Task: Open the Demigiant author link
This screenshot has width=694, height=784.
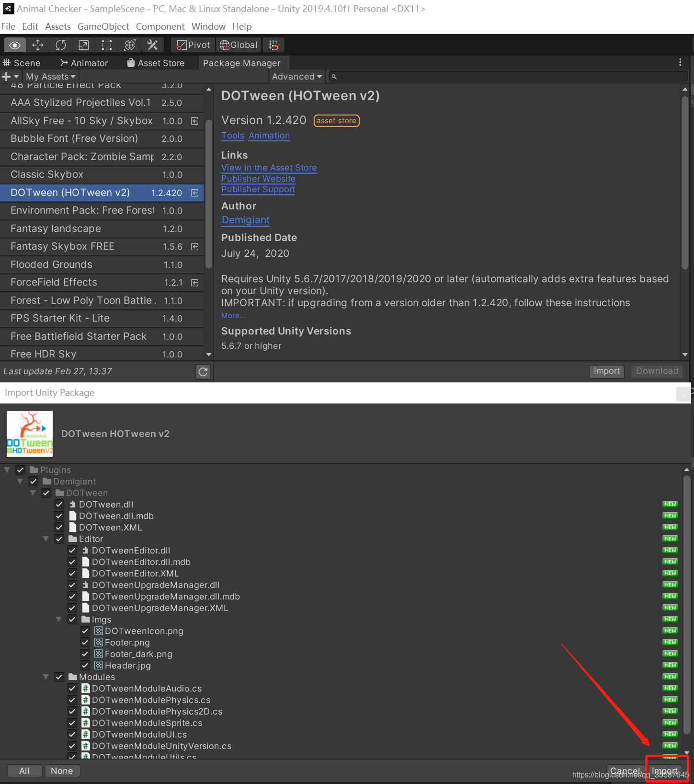Action: [x=246, y=220]
